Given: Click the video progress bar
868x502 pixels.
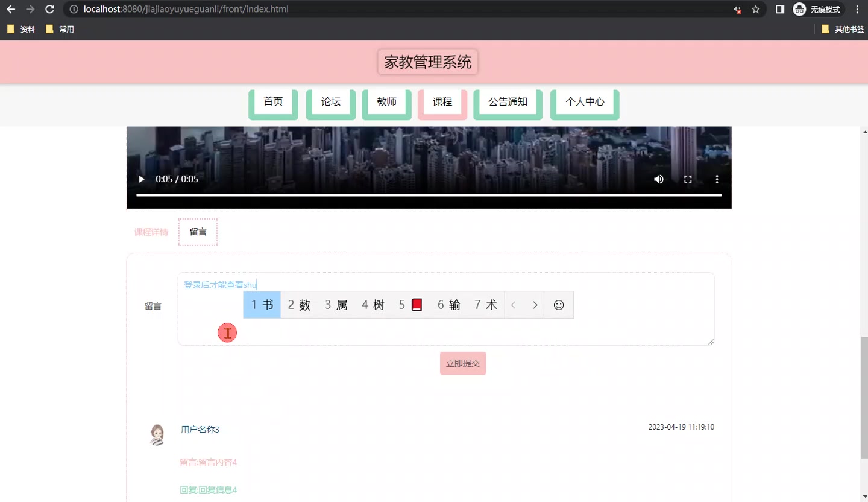Looking at the screenshot, I should click(x=429, y=195).
